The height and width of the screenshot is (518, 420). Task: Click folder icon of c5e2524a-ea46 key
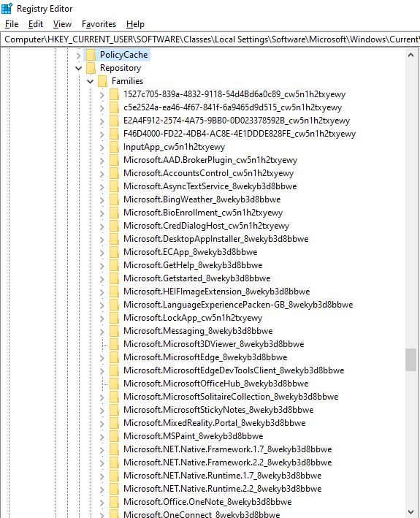[x=114, y=107]
